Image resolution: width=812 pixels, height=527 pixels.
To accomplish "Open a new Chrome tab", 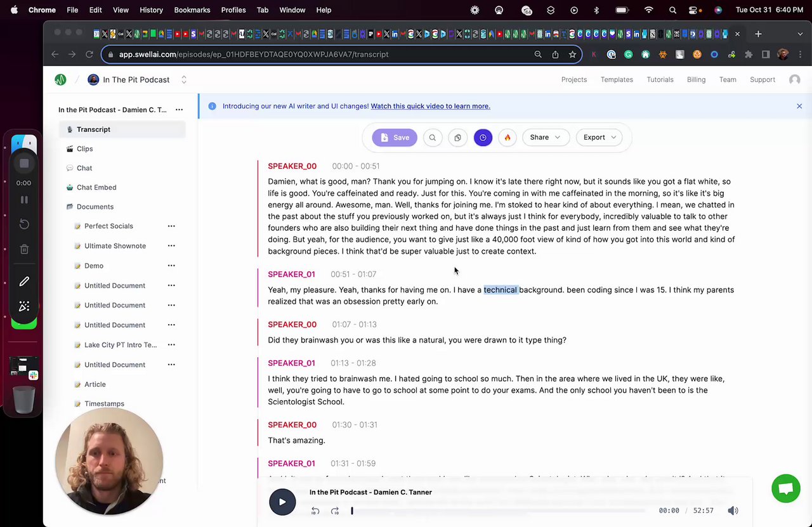I will 758,34.
